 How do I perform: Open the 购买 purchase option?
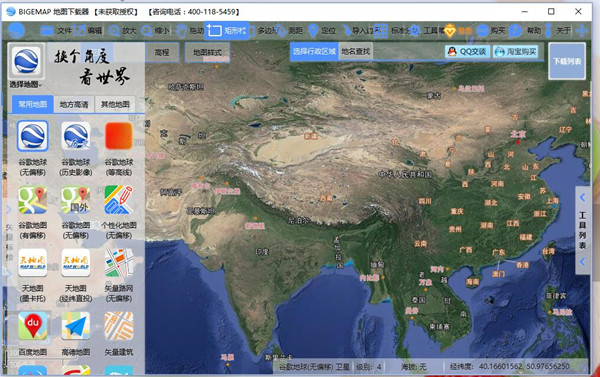491,31
